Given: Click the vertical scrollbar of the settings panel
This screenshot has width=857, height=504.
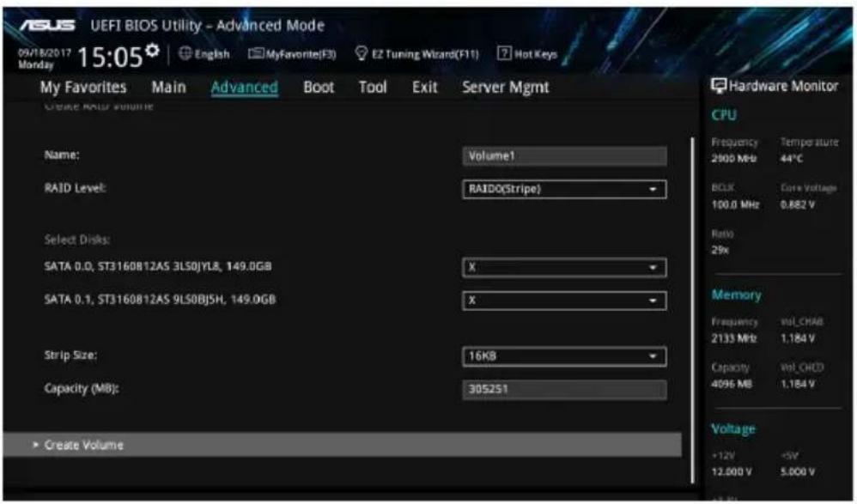Looking at the screenshot, I should click(x=693, y=310).
